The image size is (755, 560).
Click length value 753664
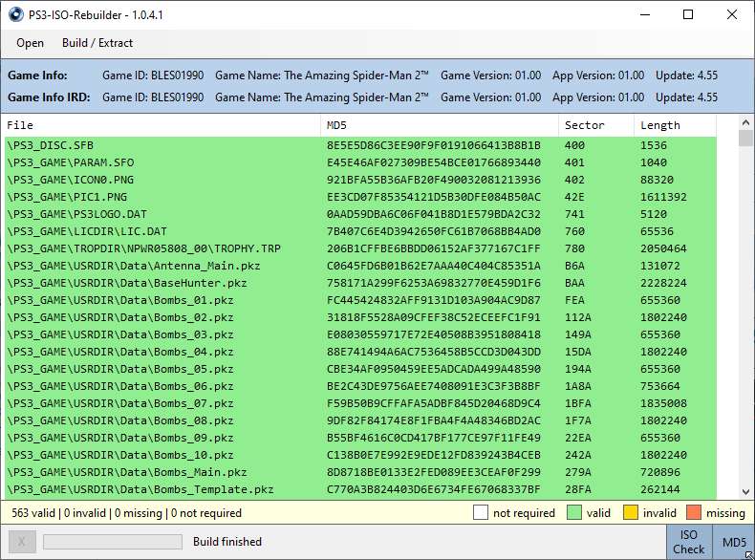pos(660,386)
